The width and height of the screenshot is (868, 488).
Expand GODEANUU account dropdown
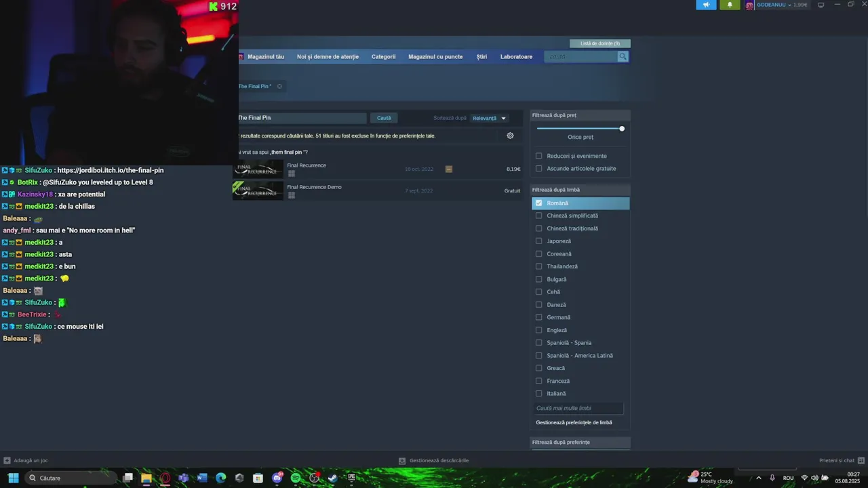tap(789, 5)
